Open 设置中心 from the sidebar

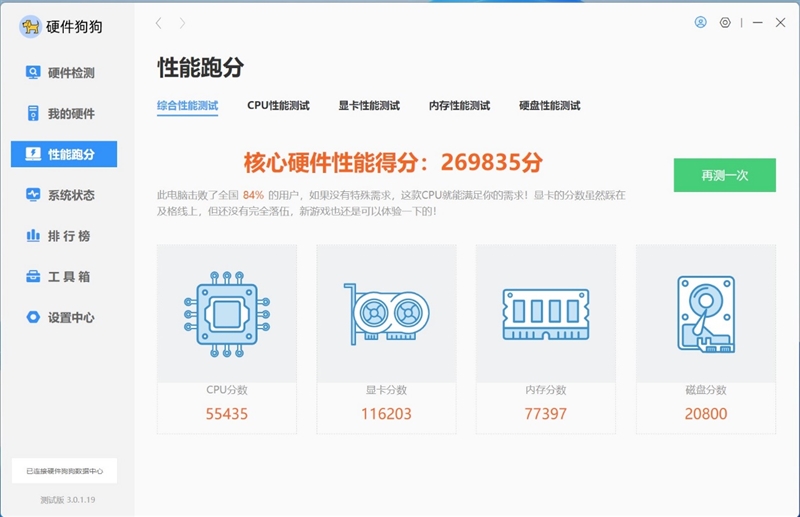[64, 317]
